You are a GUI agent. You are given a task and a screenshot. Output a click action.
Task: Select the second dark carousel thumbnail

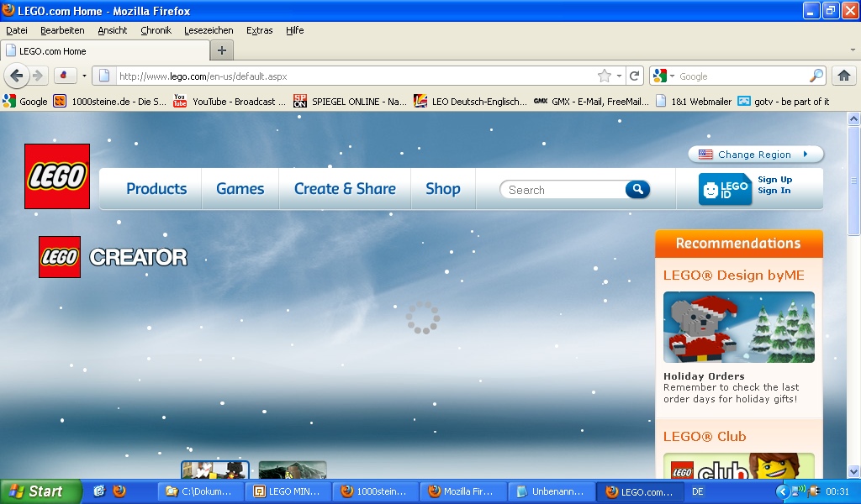tap(293, 470)
